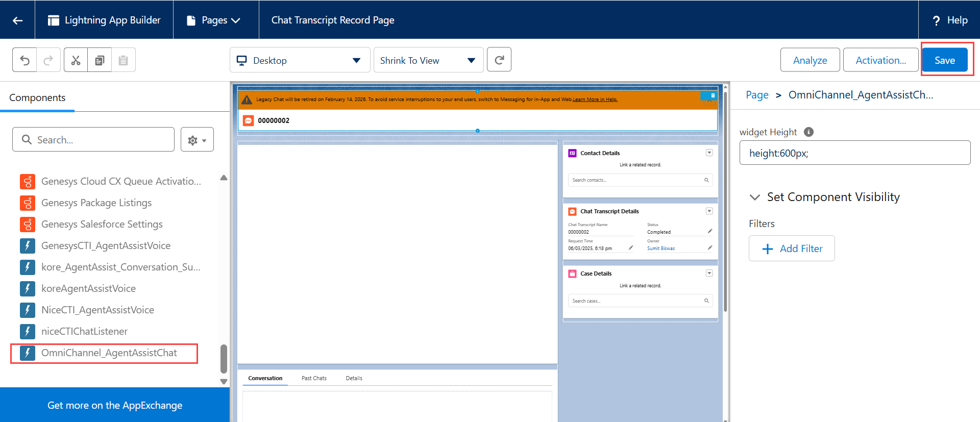Viewport: 980px width, 422px height.
Task: Click the back arrow icon
Action: 17,20
